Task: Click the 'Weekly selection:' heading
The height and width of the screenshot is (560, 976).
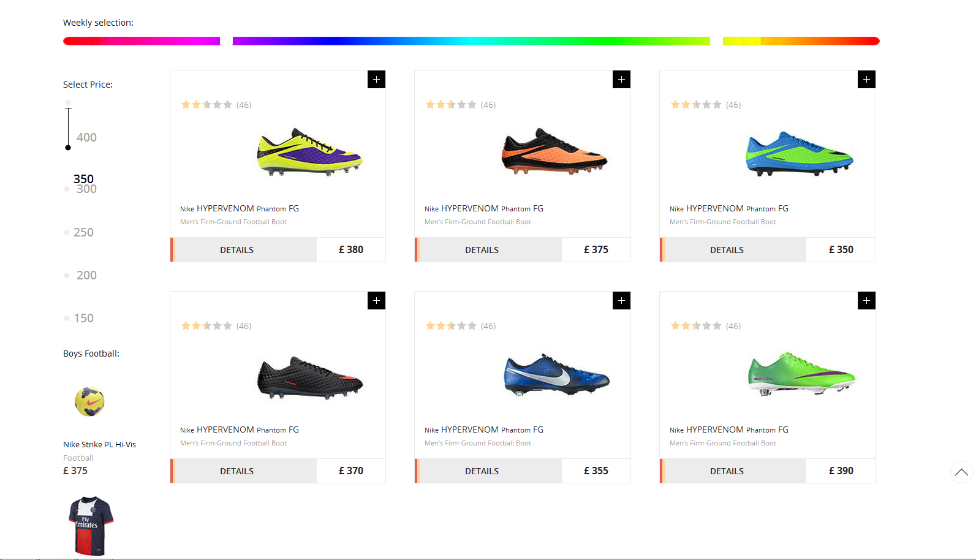Action: [x=98, y=23]
